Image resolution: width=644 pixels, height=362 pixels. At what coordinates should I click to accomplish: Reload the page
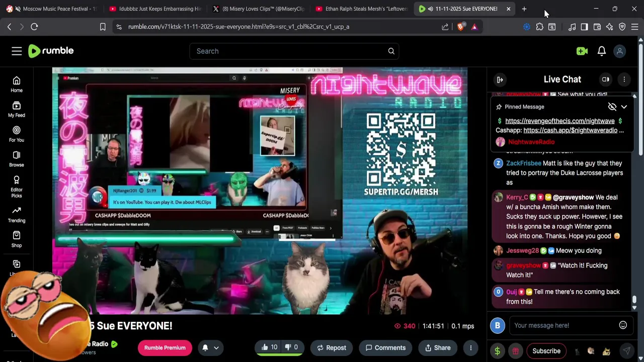pos(34,27)
